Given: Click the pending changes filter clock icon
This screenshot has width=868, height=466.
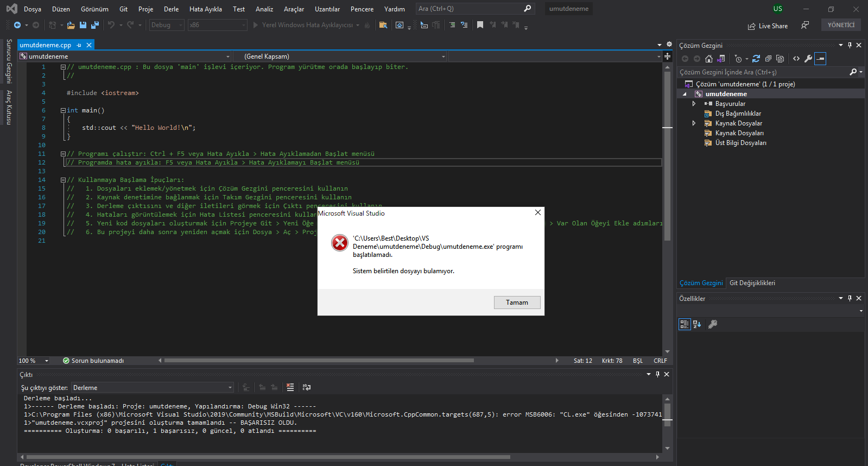Looking at the screenshot, I should pos(738,59).
